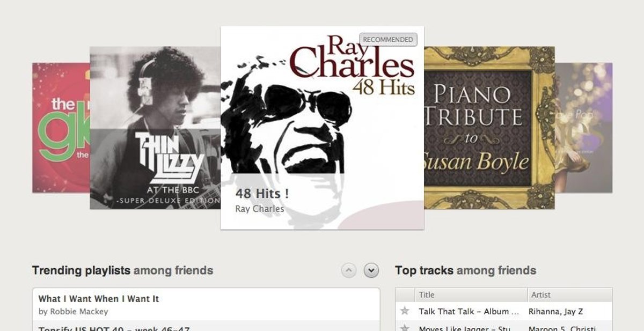Select the Moves Like Jagger track title
Viewport: 644px width, 331px height.
tap(469, 327)
